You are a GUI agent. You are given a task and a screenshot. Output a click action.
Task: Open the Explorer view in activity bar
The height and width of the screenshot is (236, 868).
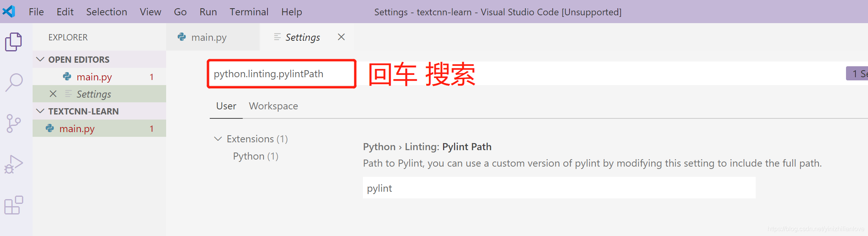(x=14, y=42)
